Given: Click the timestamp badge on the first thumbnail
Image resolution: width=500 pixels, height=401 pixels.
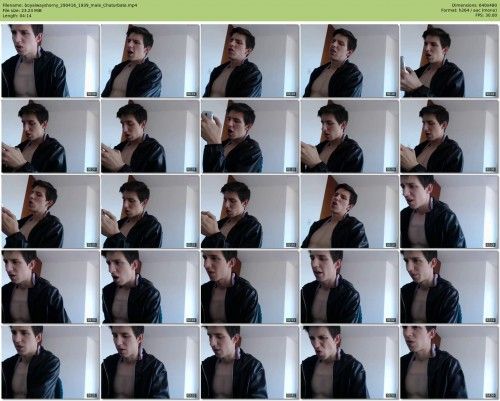Looking at the screenshot, I should (92, 94).
